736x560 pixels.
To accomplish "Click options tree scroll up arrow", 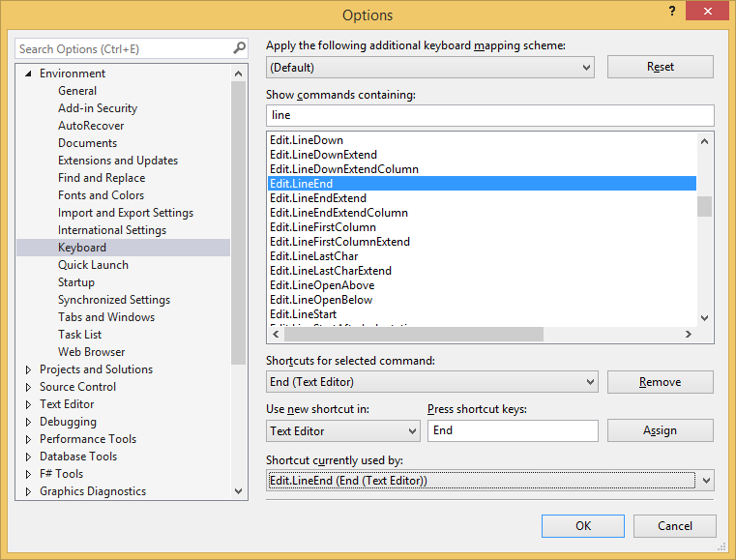I will coord(239,74).
